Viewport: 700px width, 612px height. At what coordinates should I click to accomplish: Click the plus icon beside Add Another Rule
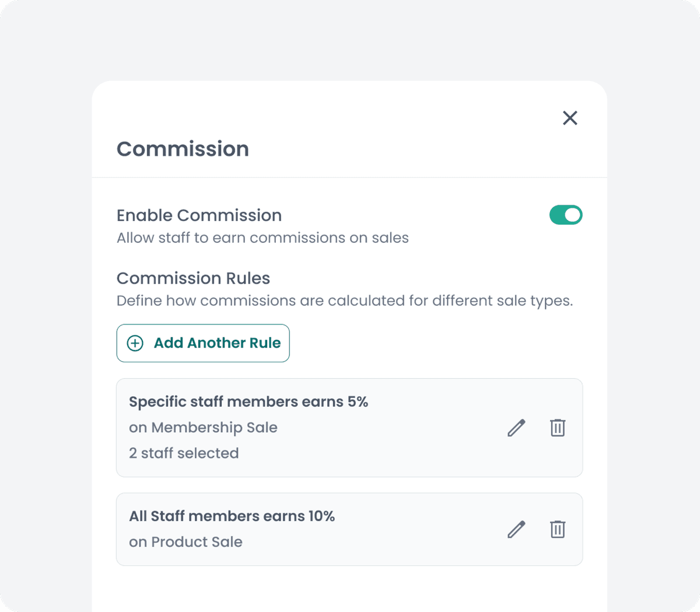[134, 343]
